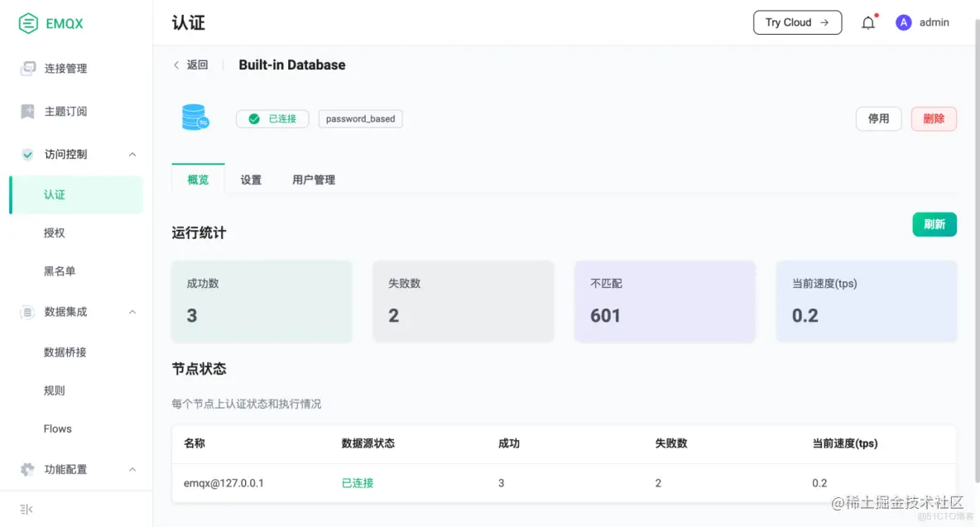Click the database icon beside Built-in Database
The image size is (980, 527).
click(x=196, y=116)
